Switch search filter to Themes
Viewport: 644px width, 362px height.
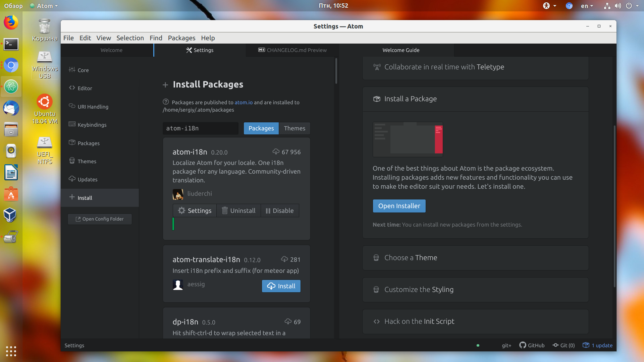pyautogui.click(x=294, y=128)
